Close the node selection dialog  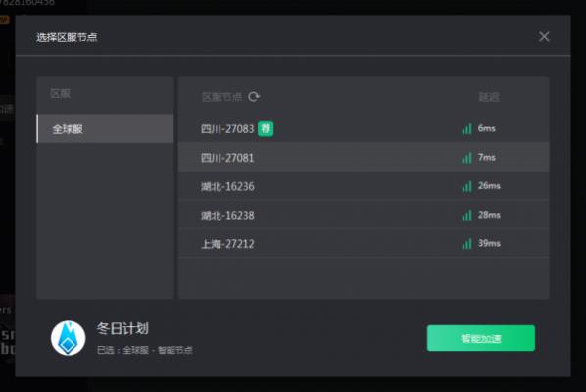point(544,36)
